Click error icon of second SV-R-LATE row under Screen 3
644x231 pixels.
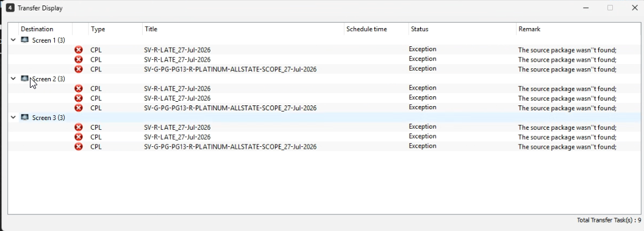(79, 137)
